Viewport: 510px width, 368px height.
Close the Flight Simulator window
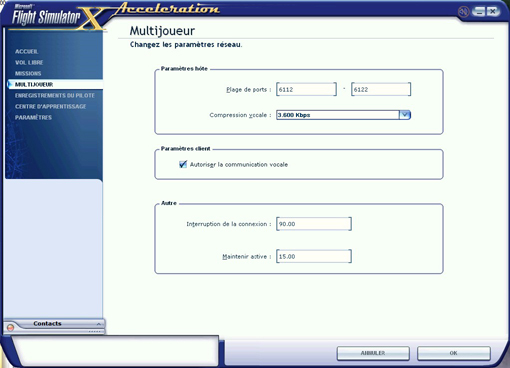pyautogui.click(x=493, y=12)
